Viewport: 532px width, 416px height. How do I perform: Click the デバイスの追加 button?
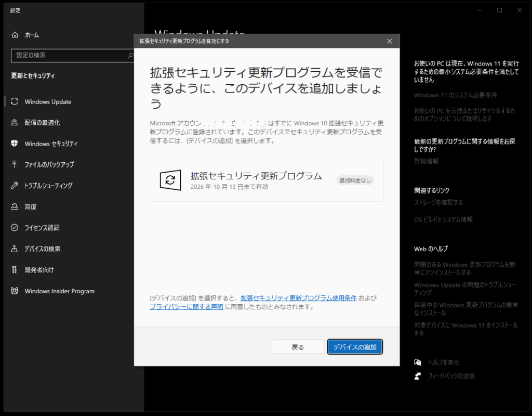(355, 347)
